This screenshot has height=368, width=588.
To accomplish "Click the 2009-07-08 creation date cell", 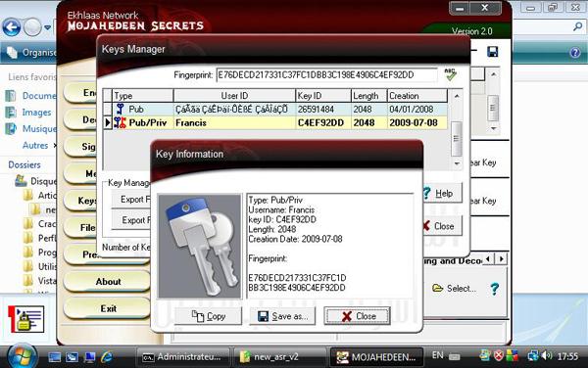I will click(x=417, y=122).
